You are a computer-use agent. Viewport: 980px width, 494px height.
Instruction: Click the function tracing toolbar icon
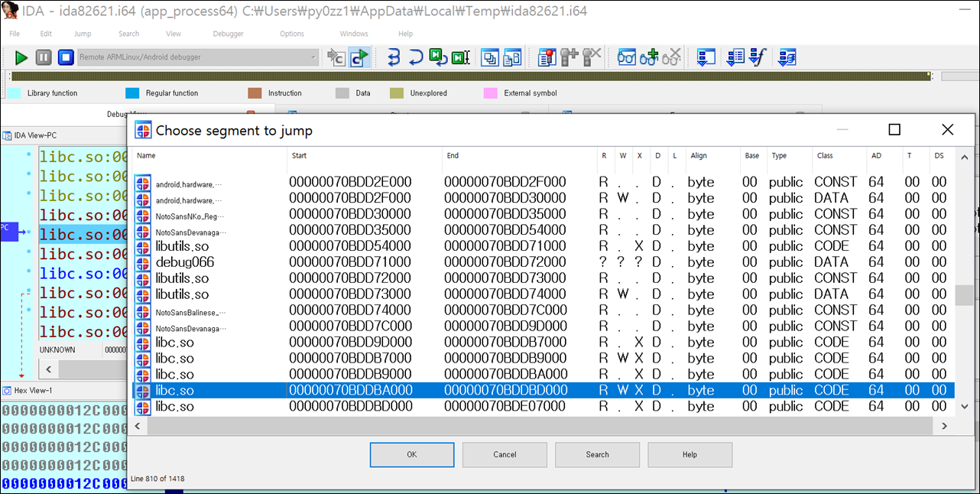pyautogui.click(x=758, y=57)
